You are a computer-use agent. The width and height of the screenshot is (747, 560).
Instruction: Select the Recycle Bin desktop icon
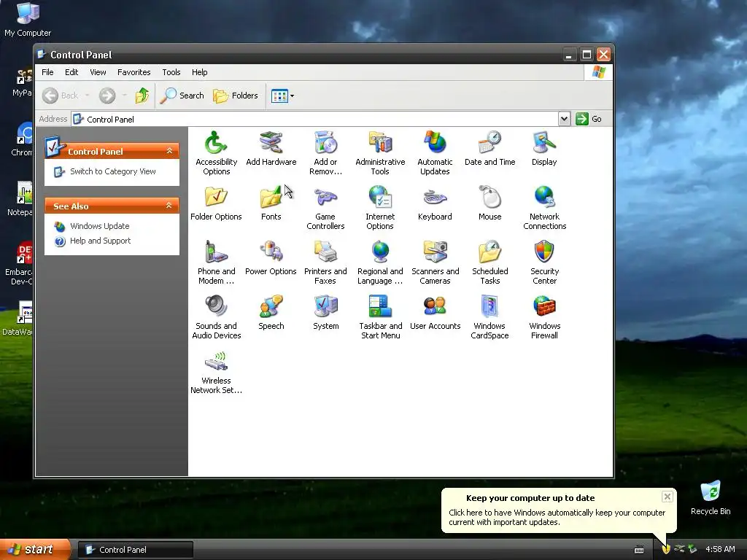tap(711, 498)
